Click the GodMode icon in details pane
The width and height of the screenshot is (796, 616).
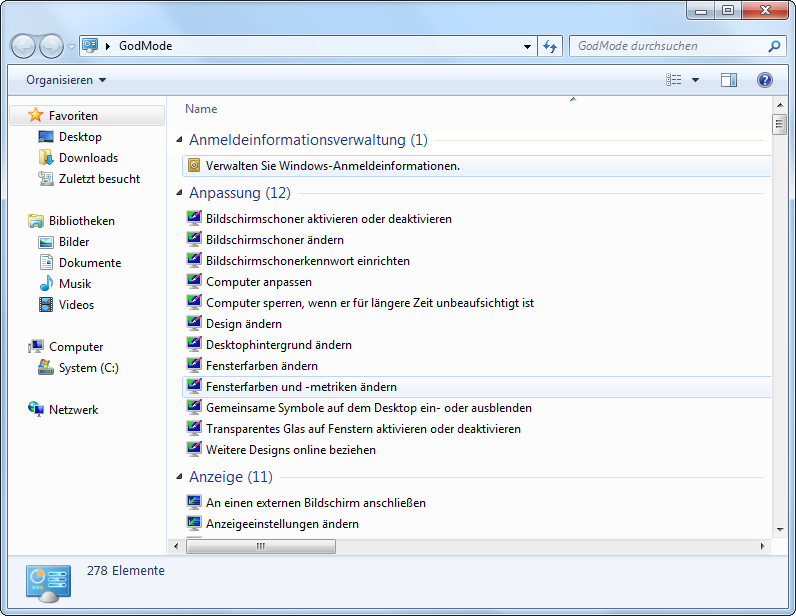(x=49, y=583)
